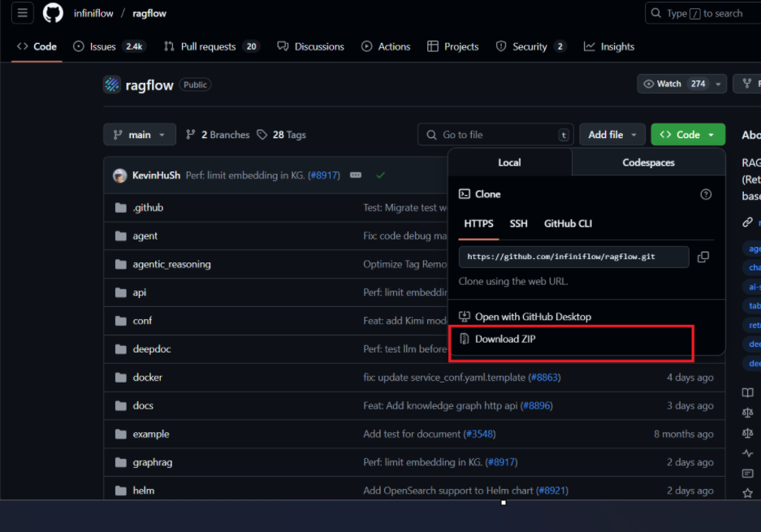Image resolution: width=761 pixels, height=532 pixels.
Task: Open the Pull requests tab
Action: tap(212, 46)
